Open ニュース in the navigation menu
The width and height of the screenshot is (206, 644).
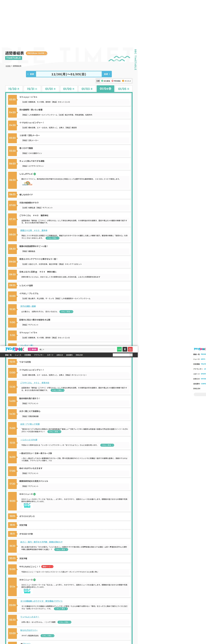(x=18, y=355)
